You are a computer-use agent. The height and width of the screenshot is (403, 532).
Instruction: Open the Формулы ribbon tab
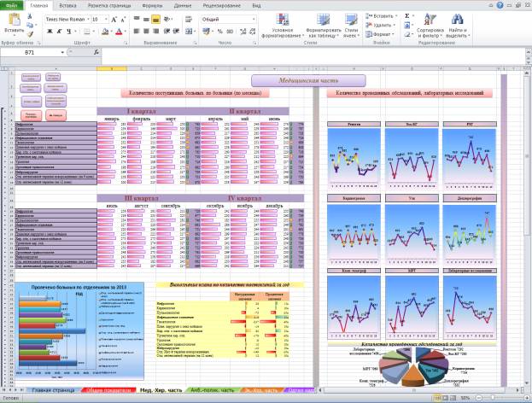click(x=151, y=5)
